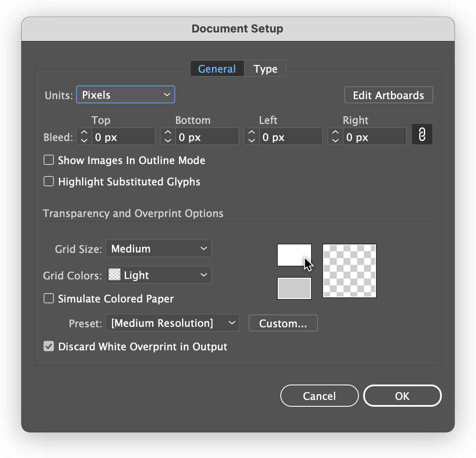Open the Units dropdown set to Pixels

point(125,95)
